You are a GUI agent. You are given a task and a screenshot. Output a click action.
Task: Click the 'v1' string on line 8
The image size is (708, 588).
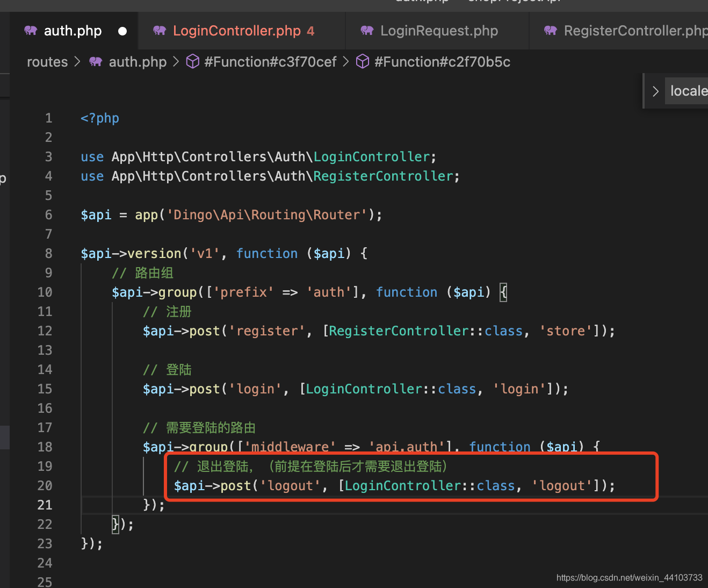click(205, 254)
